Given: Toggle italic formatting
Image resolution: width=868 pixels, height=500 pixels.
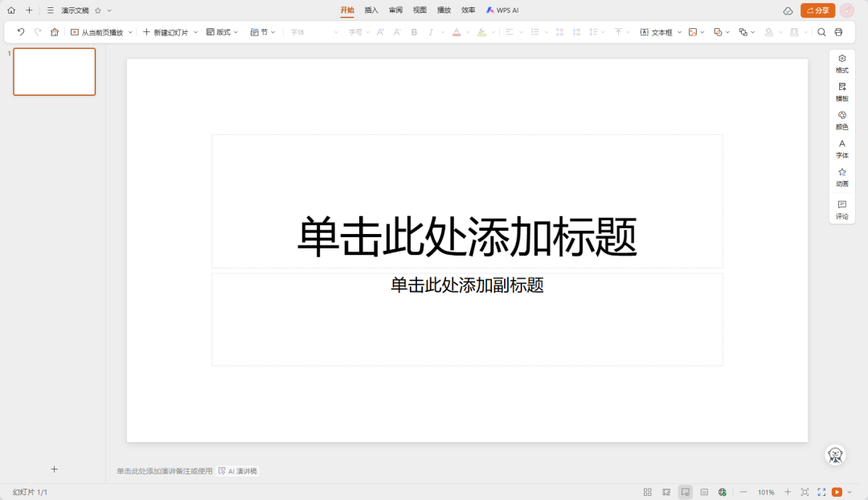Looking at the screenshot, I should click(432, 32).
